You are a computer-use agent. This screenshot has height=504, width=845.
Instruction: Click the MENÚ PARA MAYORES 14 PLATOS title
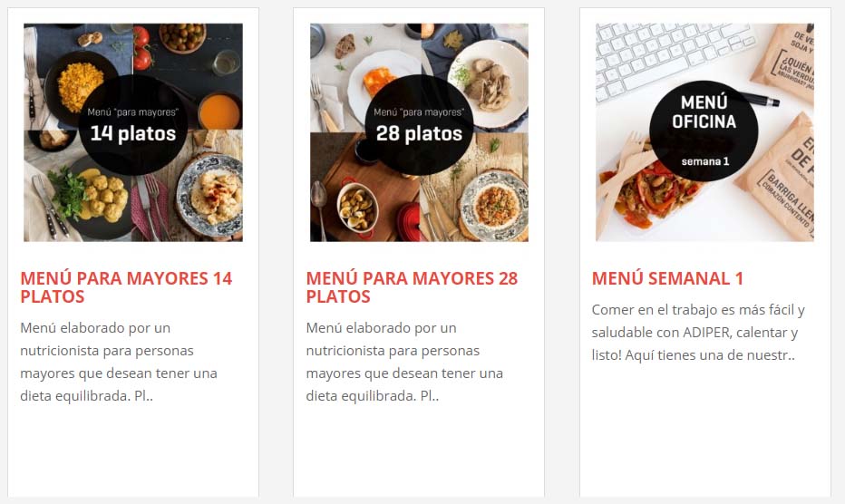tap(126, 287)
